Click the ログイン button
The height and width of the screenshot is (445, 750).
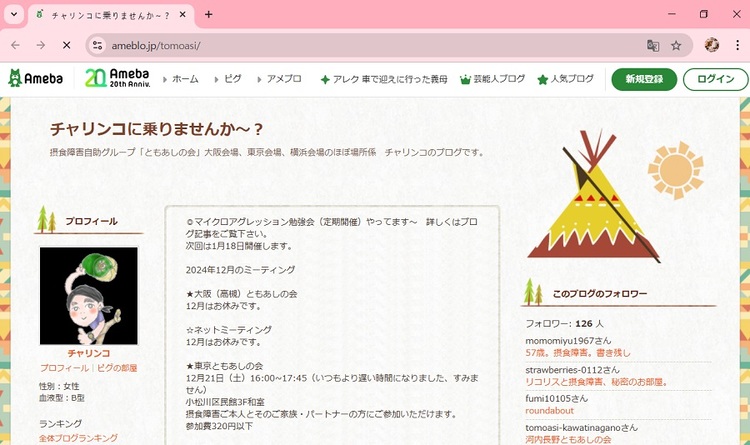click(715, 79)
